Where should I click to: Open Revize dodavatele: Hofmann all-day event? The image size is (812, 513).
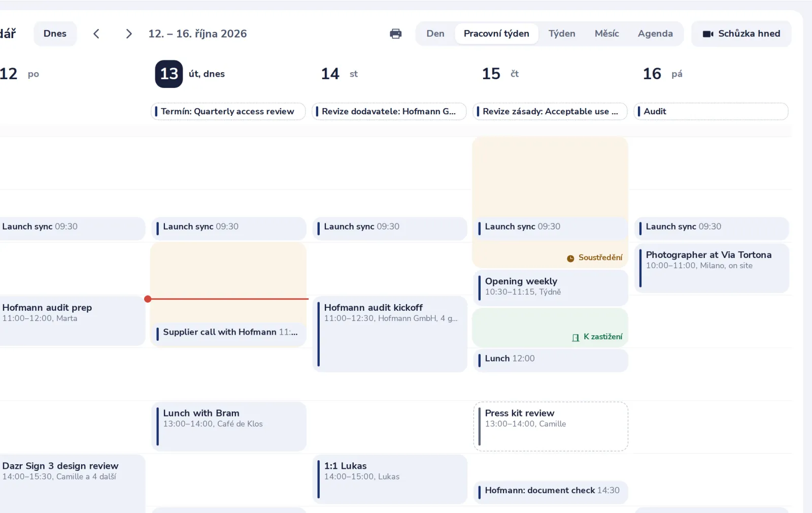click(389, 111)
